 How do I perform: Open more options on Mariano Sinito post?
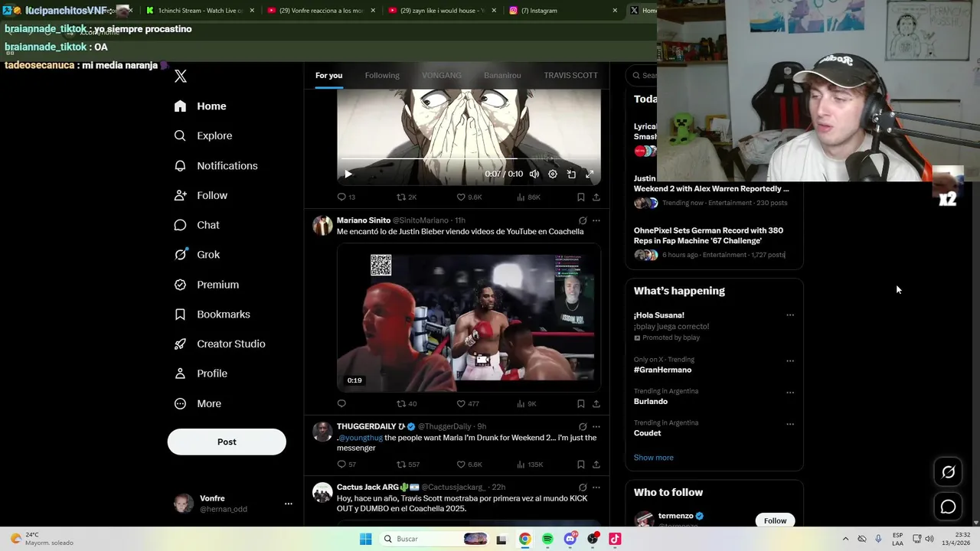click(596, 220)
